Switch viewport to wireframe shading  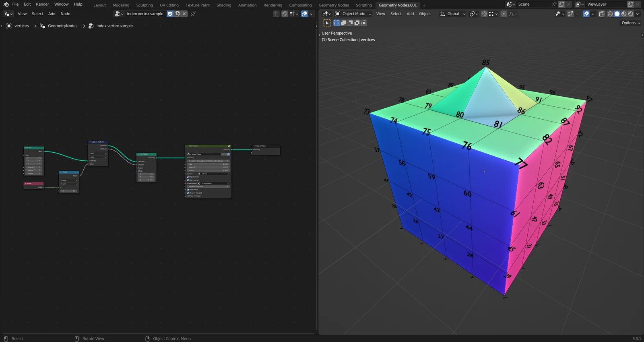pyautogui.click(x=610, y=14)
